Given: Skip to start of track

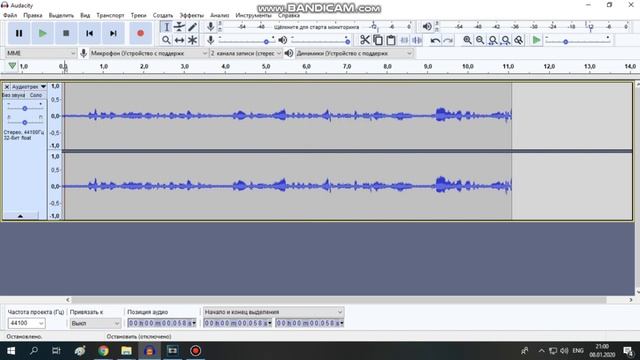Looking at the screenshot, I should (89, 33).
